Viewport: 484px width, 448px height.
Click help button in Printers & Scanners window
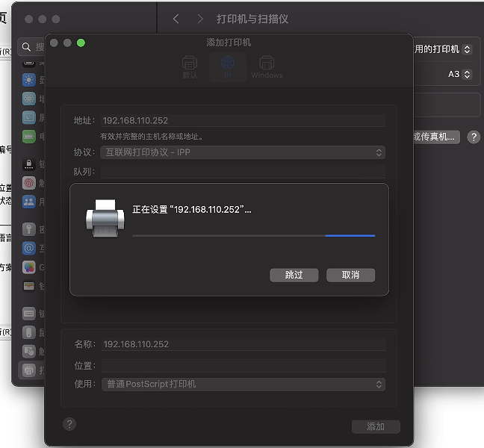pos(474,137)
